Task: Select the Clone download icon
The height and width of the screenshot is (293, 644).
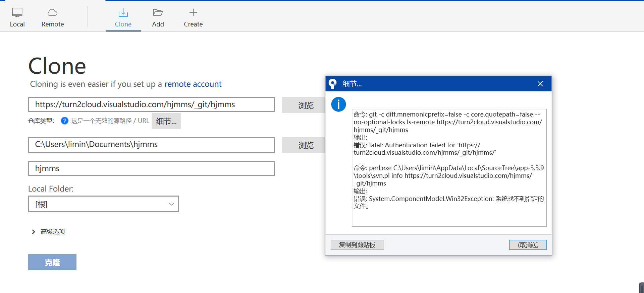Action: [x=123, y=13]
